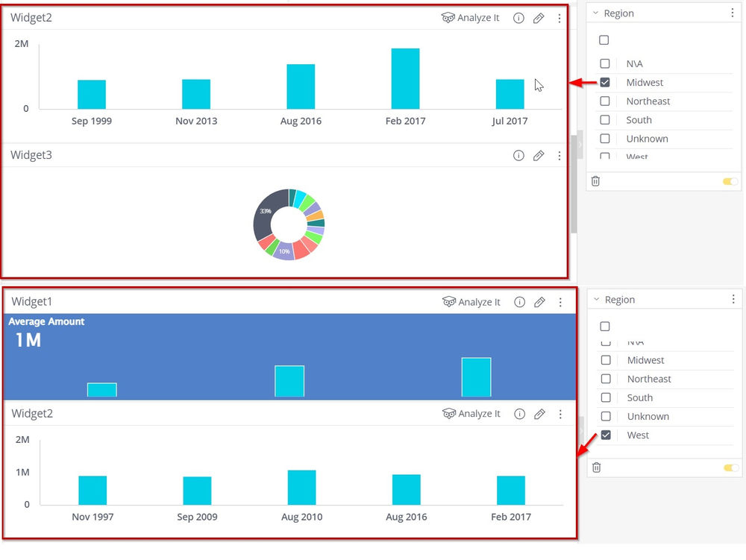Viewport: 746px width, 560px height.
Task: Open the top Region panel options menu
Action: 733,13
